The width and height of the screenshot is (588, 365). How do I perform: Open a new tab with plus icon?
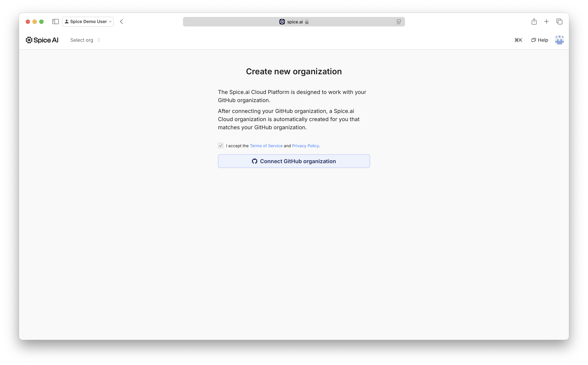click(x=546, y=22)
